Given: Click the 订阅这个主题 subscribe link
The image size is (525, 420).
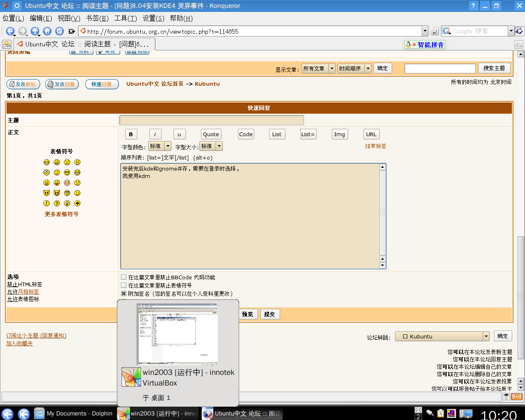Looking at the screenshot, I should coord(36,336).
